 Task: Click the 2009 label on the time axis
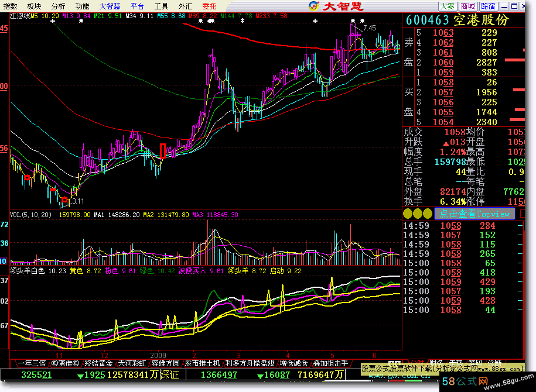pos(158,355)
